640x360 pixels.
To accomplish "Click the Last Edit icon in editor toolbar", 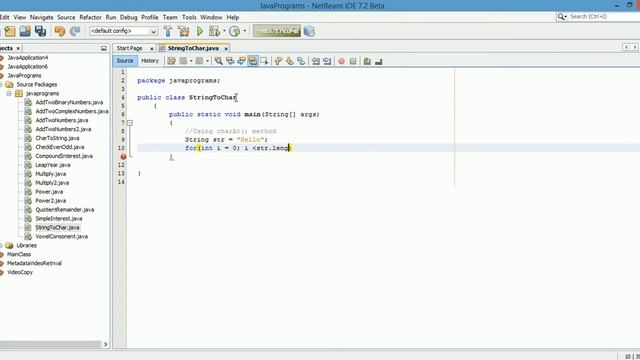I will (x=171, y=61).
